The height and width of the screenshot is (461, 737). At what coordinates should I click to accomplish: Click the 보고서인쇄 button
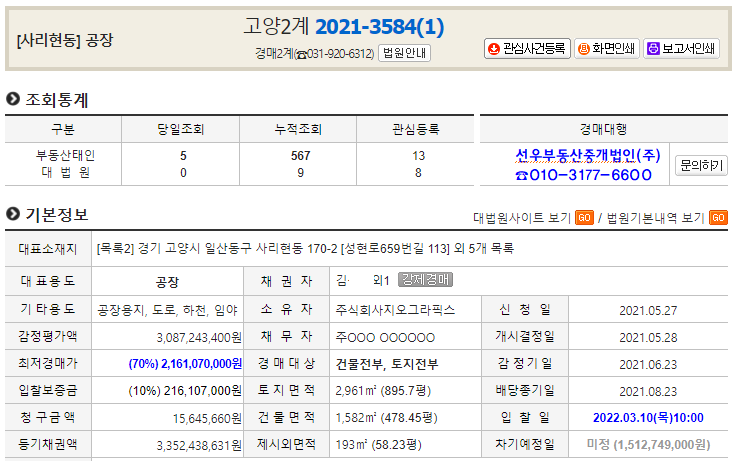[681, 48]
